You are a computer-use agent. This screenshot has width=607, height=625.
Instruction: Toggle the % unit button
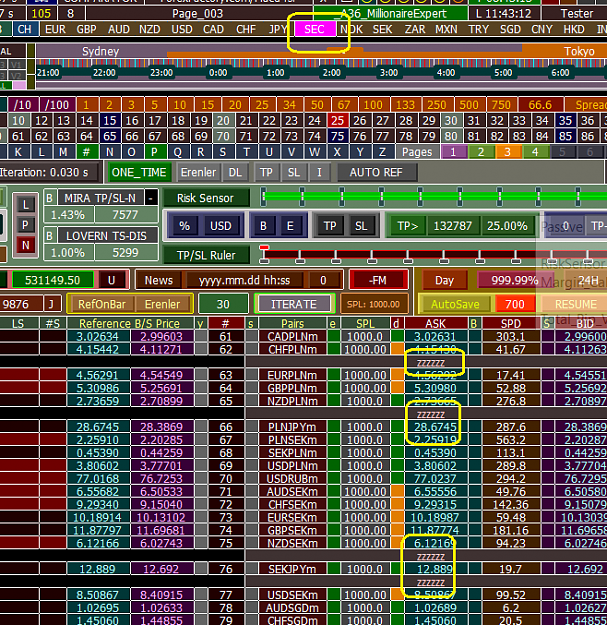click(x=185, y=226)
